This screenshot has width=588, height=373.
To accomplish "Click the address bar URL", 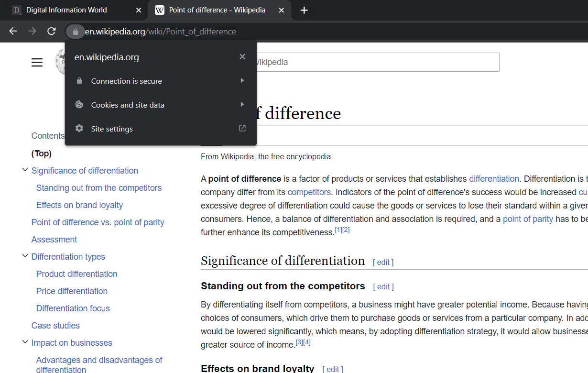I will click(x=160, y=32).
